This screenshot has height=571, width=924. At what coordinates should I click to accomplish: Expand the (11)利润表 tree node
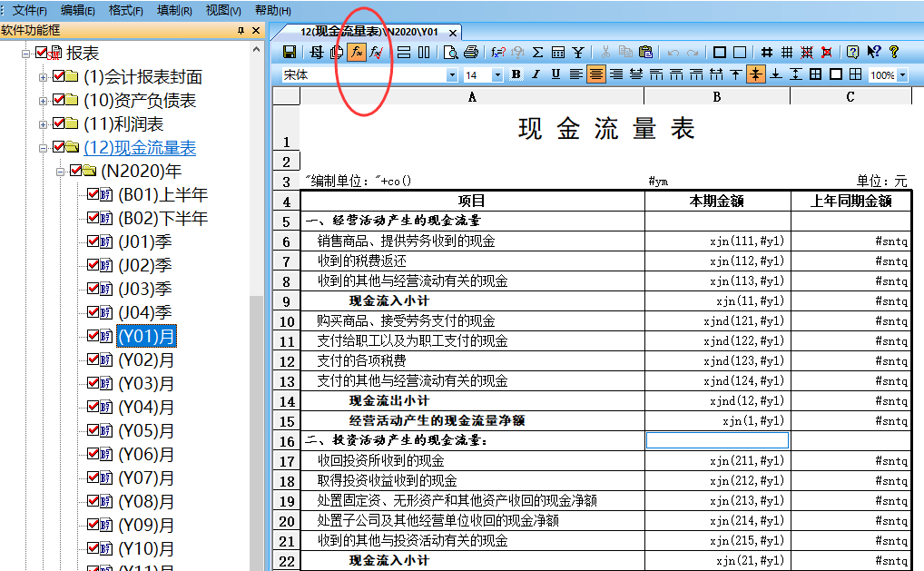pos(43,124)
